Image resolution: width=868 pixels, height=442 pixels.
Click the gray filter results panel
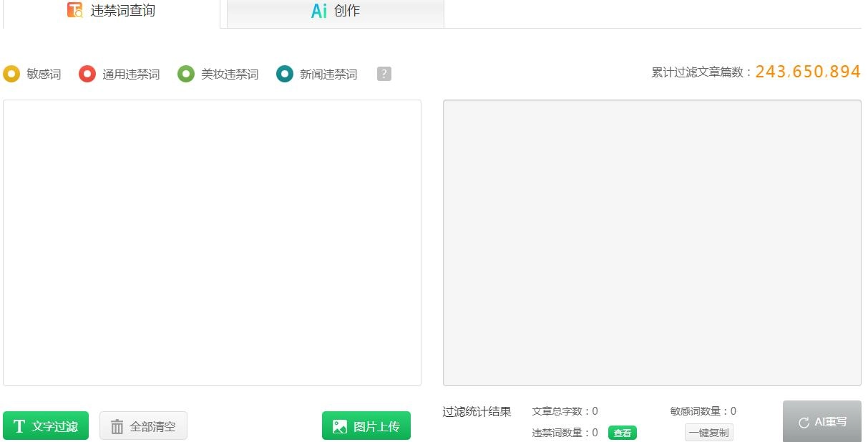652,242
